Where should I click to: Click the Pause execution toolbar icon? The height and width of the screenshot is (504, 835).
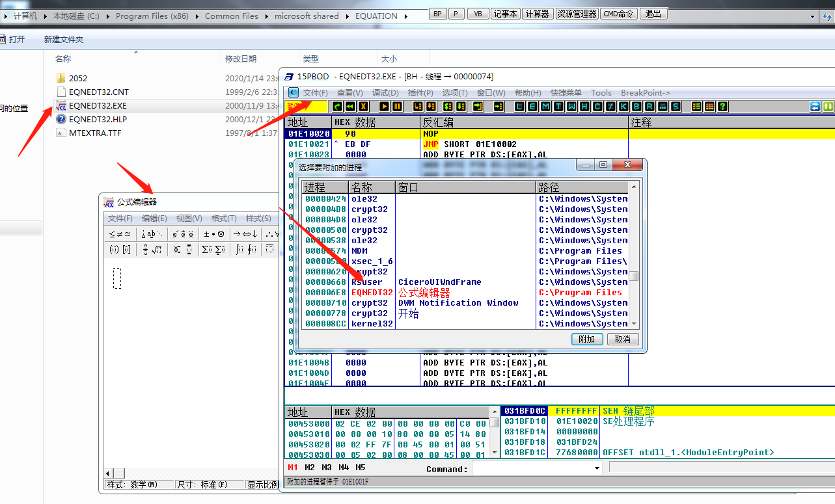point(397,106)
